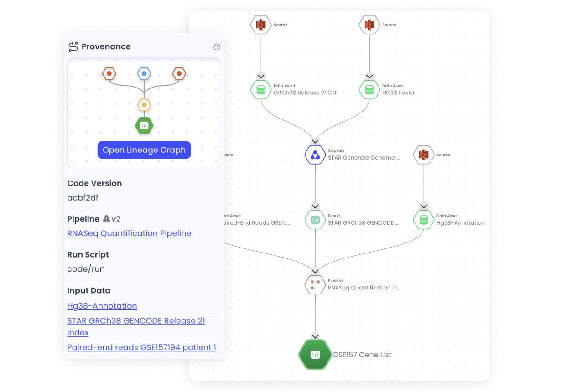The height and width of the screenshot is (392, 561).
Task: Collapse chevron above GRCh38 Release 21 GTF
Action: coord(260,76)
